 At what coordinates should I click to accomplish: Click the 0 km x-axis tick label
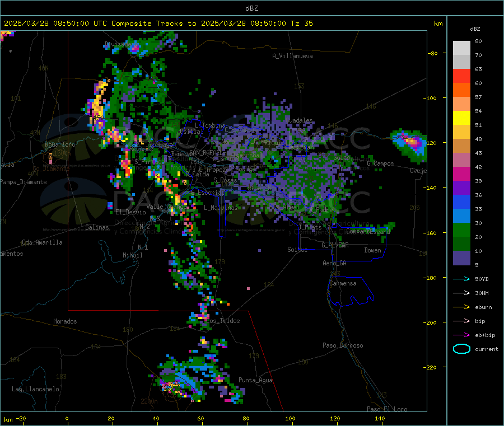[x=67, y=418]
